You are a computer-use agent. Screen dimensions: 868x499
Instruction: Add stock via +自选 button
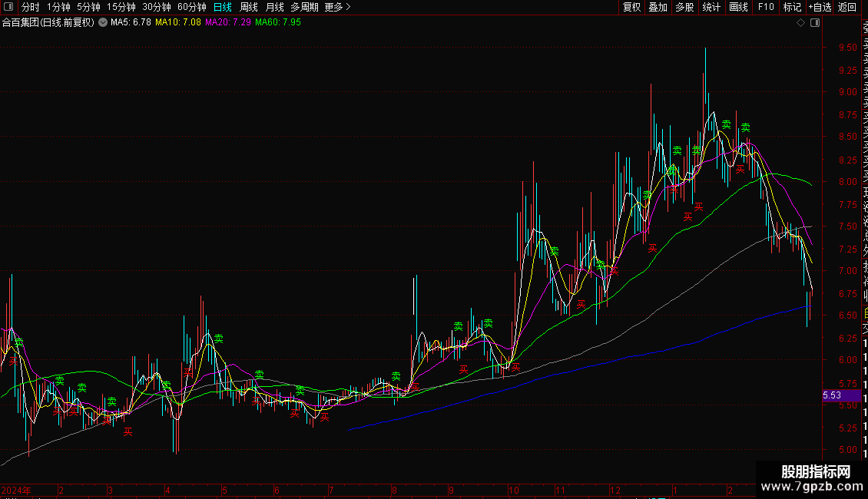820,7
